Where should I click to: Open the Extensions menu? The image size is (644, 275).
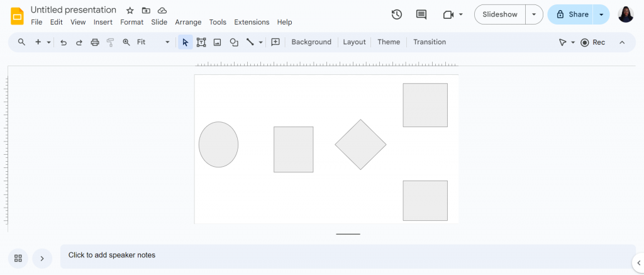[x=252, y=22]
